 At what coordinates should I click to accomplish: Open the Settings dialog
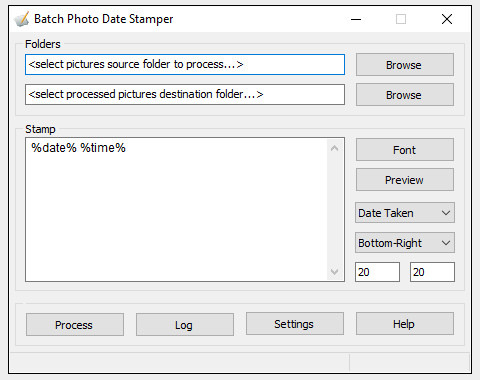(x=295, y=324)
